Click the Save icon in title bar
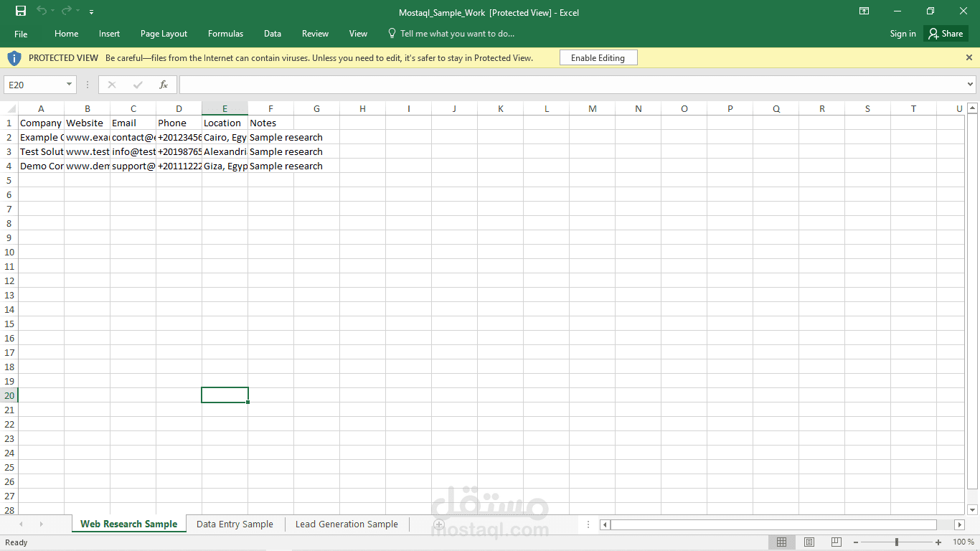Viewport: 980px width, 551px height. 21,11
